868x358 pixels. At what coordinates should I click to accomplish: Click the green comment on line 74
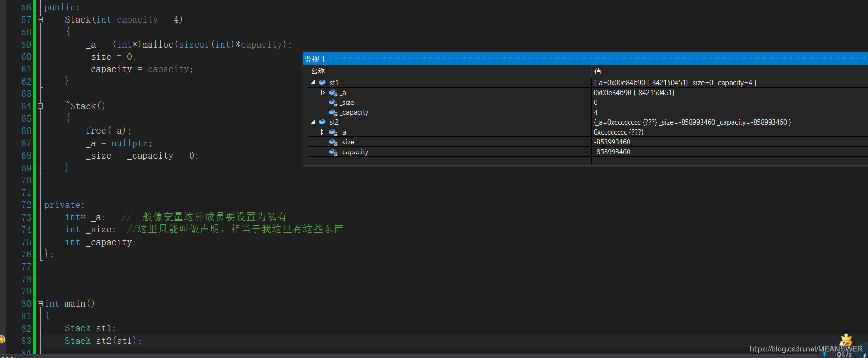click(x=235, y=229)
